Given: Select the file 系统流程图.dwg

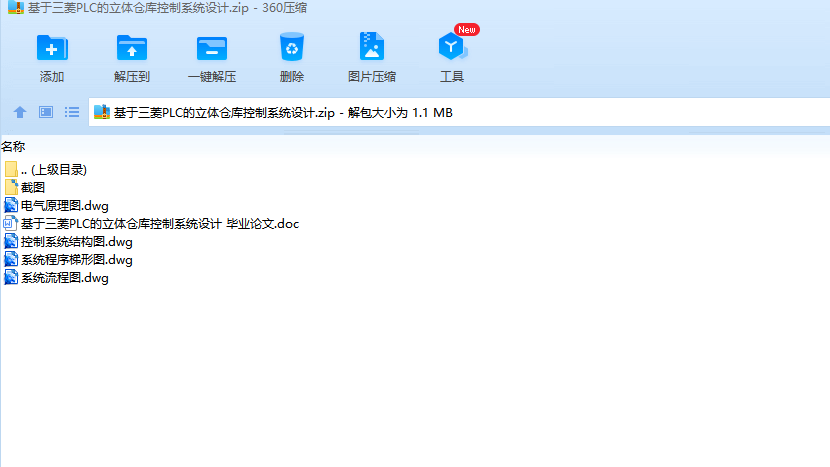Looking at the screenshot, I should [x=56, y=277].
